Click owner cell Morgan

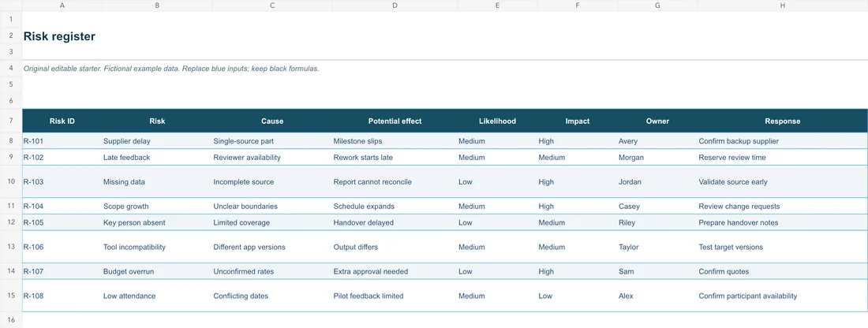(x=657, y=157)
